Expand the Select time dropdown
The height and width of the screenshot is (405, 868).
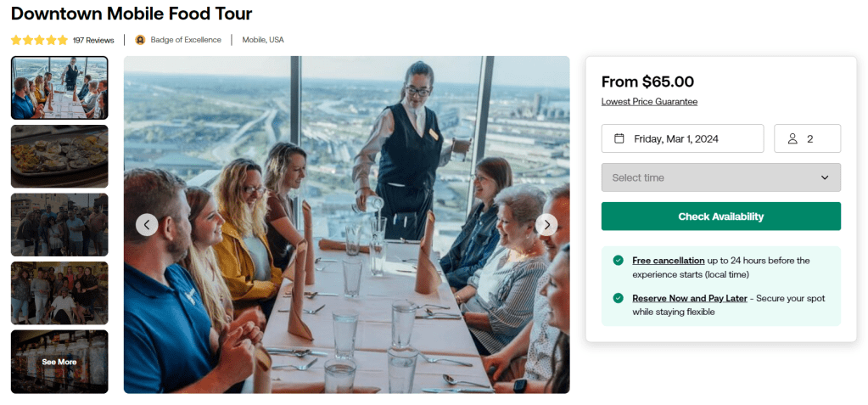click(x=720, y=177)
